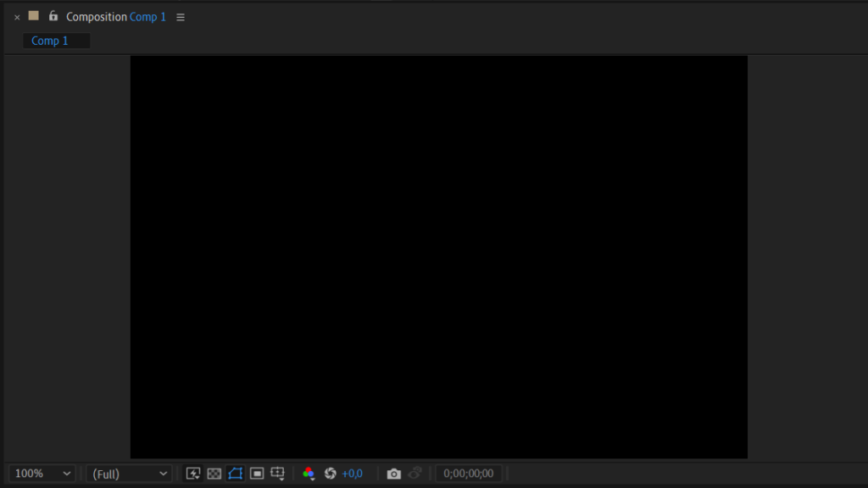
Task: Click the grid and guide options icon
Action: pyautogui.click(x=277, y=474)
